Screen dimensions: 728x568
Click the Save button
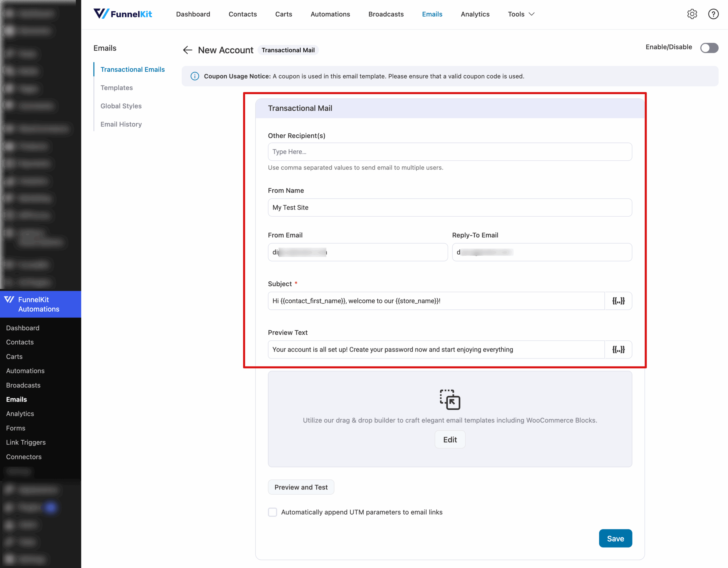point(615,538)
